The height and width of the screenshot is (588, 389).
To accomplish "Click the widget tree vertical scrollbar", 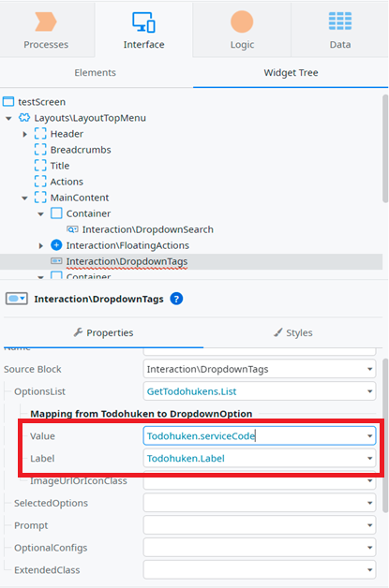I will pos(385,149).
